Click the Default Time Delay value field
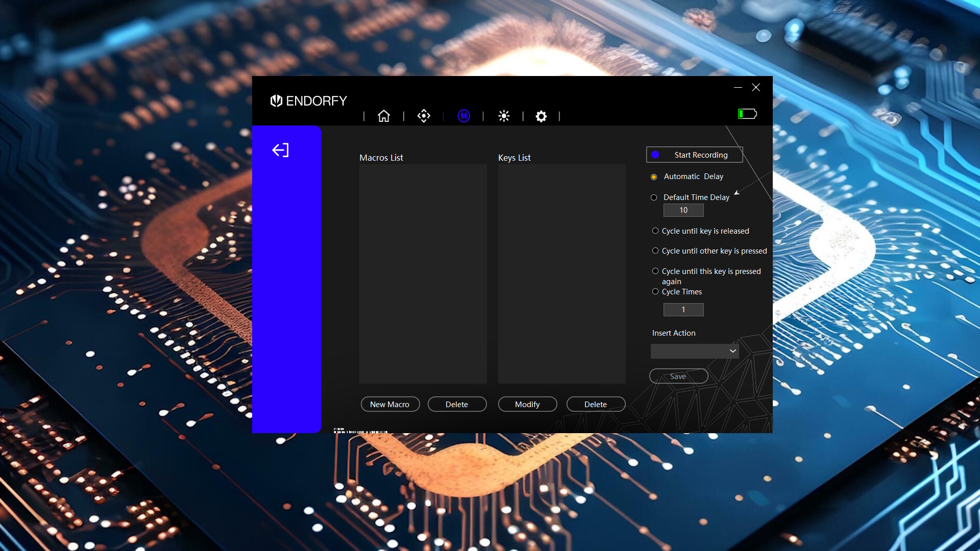This screenshot has width=980, height=551. pos(683,210)
